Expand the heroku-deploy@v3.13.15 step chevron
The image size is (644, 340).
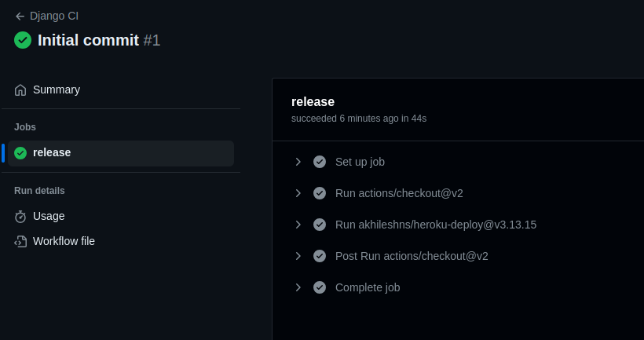tap(298, 225)
